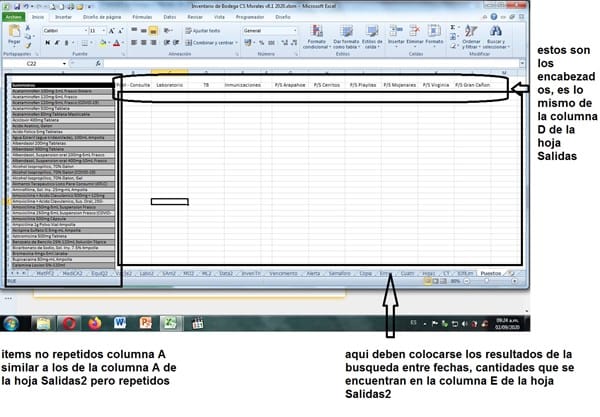This screenshot has width=600, height=417.
Task: Select the Format Painter brush icon
Action: click(28, 46)
